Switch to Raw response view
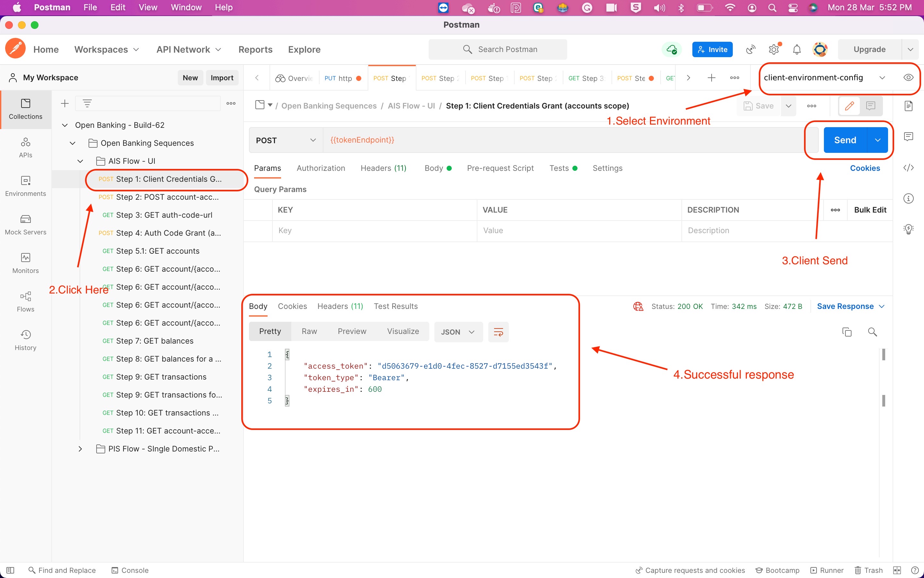Image resolution: width=924 pixels, height=578 pixels. tap(309, 331)
